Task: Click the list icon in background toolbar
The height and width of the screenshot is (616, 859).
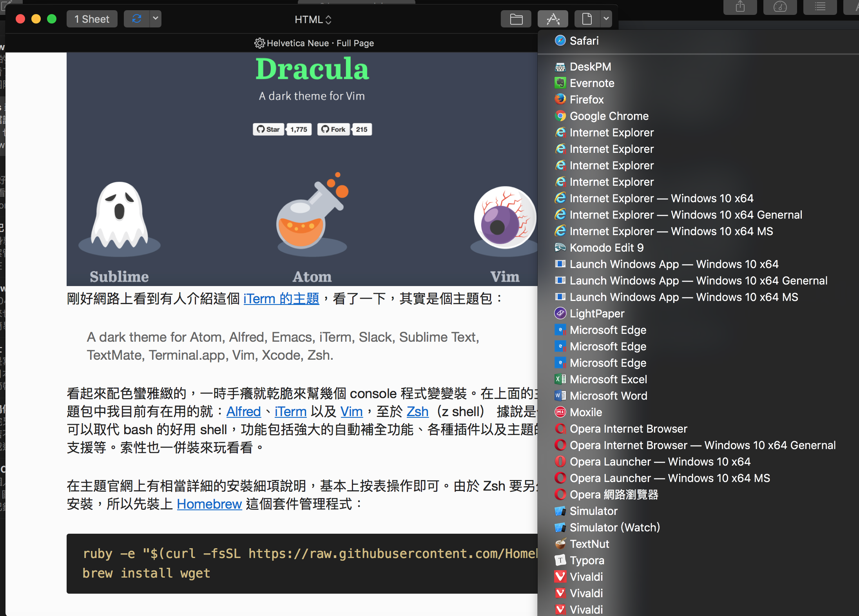Action: pos(820,7)
